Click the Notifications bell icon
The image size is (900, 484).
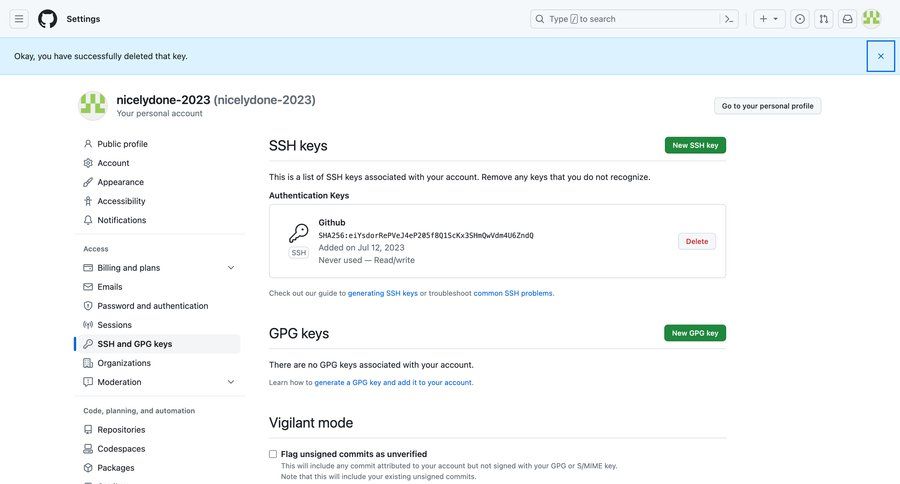pyautogui.click(x=88, y=220)
